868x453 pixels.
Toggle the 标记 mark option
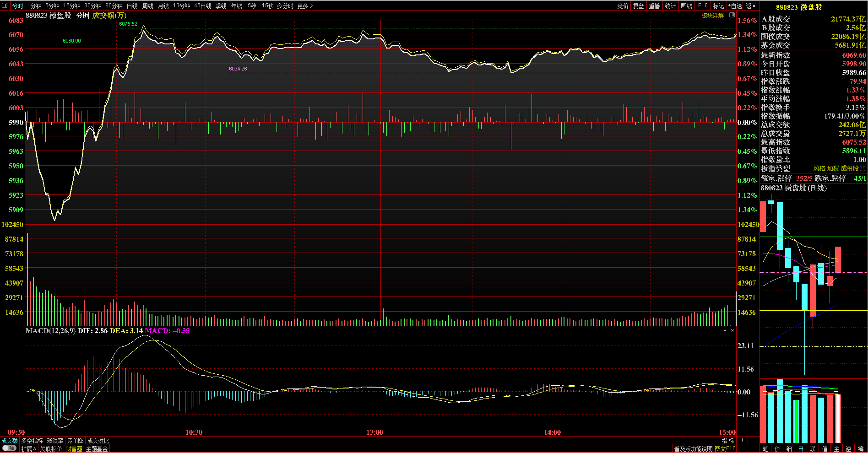pyautogui.click(x=718, y=6)
